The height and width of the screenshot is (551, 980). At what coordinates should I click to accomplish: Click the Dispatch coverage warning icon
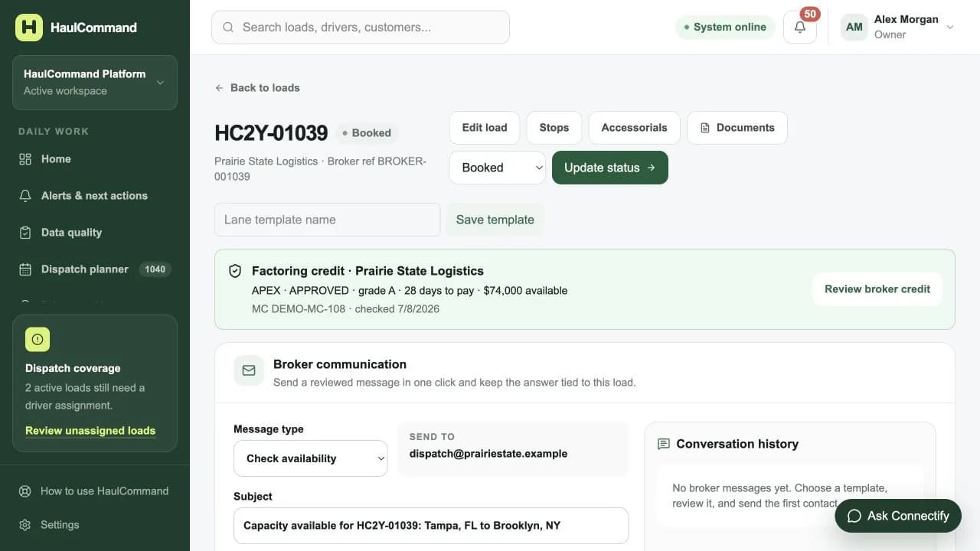pos(38,340)
